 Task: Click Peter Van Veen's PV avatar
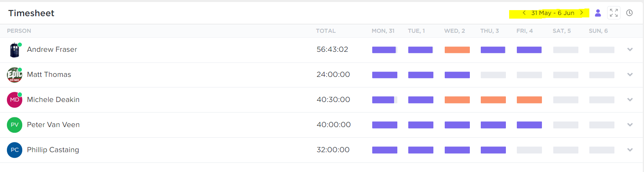(15, 125)
